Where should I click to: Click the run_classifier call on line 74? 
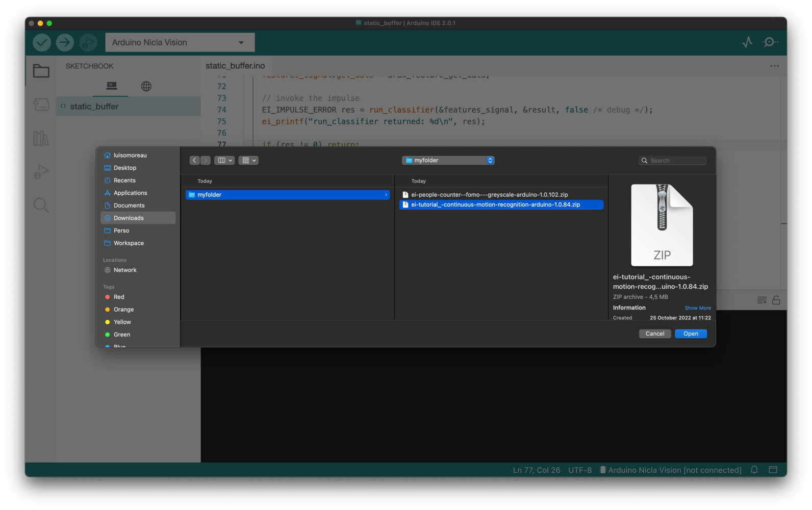point(401,110)
